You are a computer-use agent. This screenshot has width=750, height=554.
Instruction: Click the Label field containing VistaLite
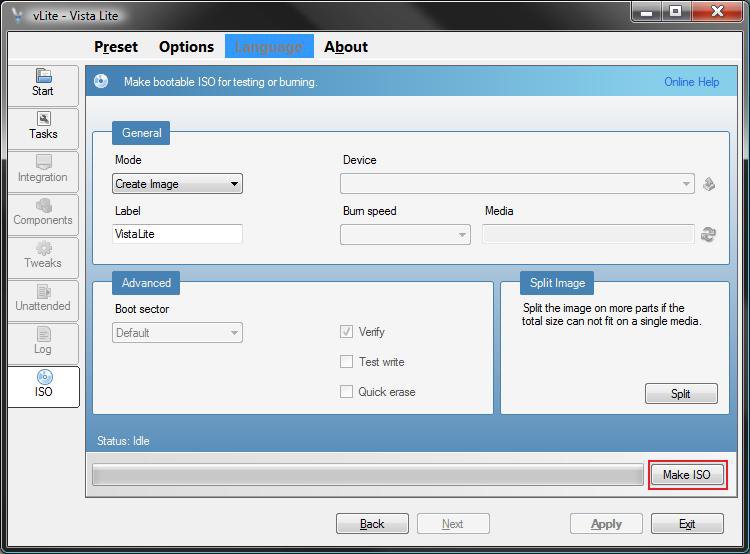[x=177, y=234]
